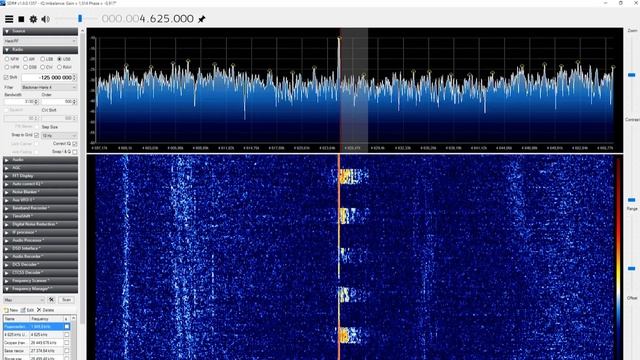The image size is (640, 360).
Task: Expand the Frequency Scanner panel
Action: point(40,281)
